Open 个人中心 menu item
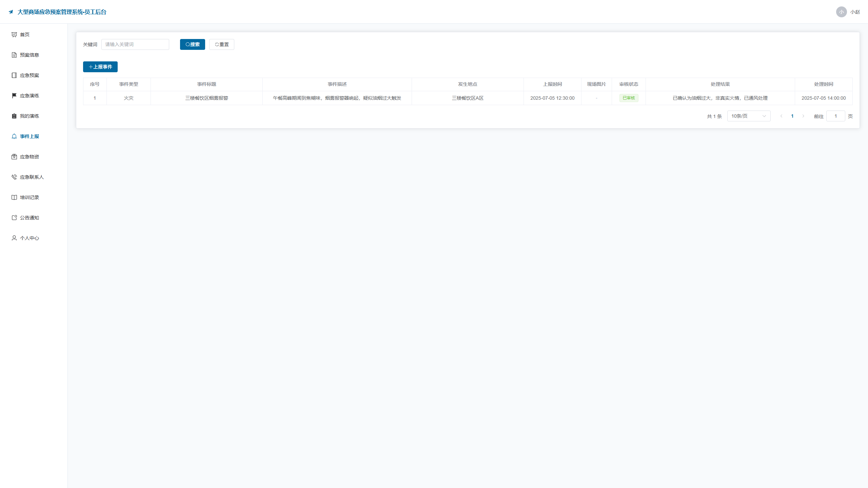Screen dimensions: 868x488 29,238
